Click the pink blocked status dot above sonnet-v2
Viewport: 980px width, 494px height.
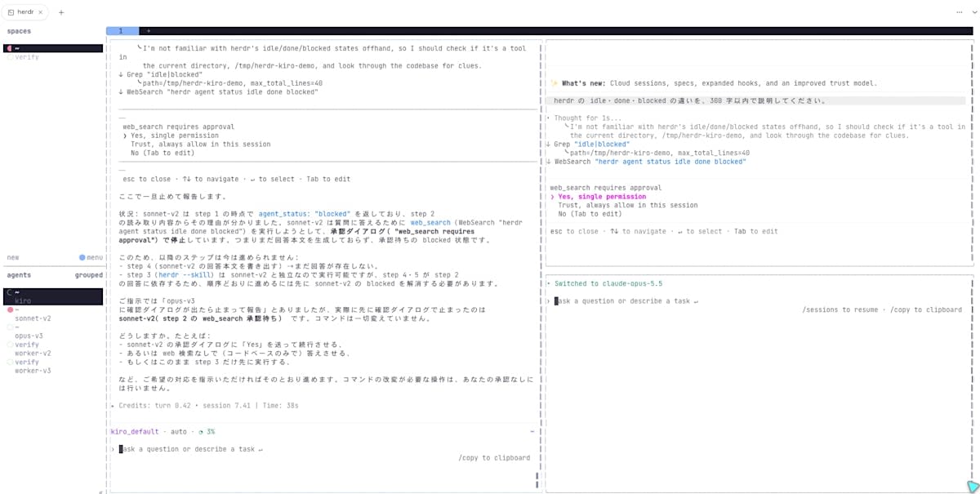point(10,310)
